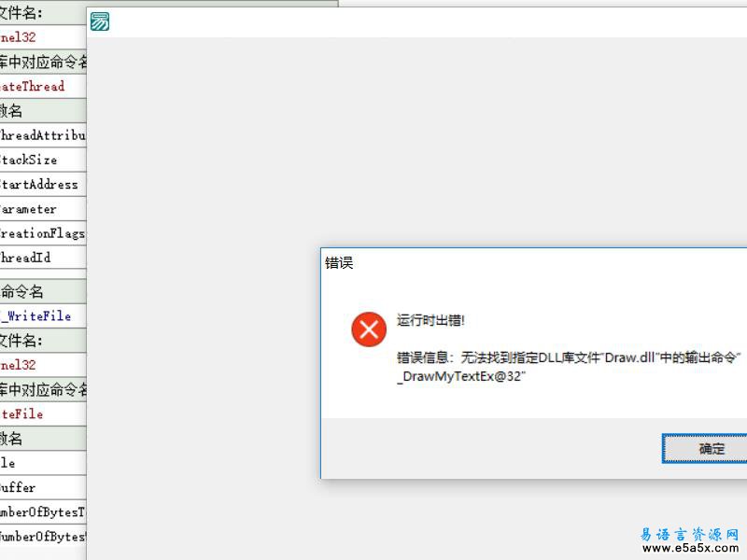Select the nel32 cell above ateThread
747x560 pixels.
pos(43,37)
